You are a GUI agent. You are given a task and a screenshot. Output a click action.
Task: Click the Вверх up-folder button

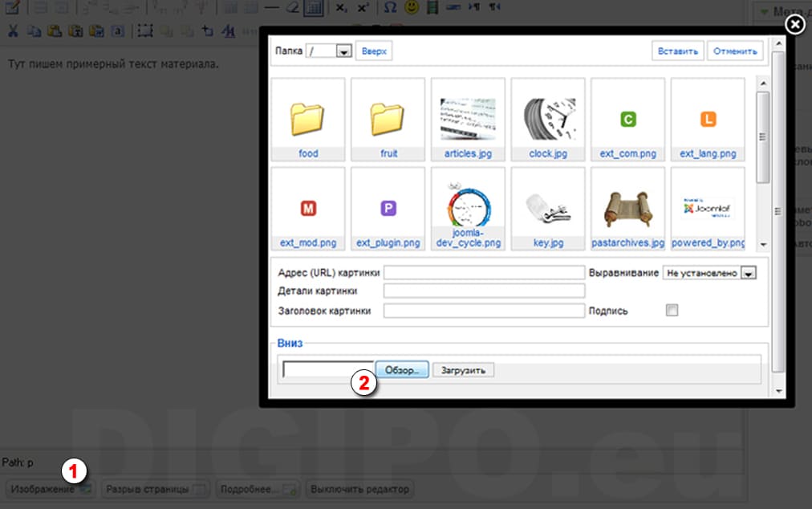[374, 51]
